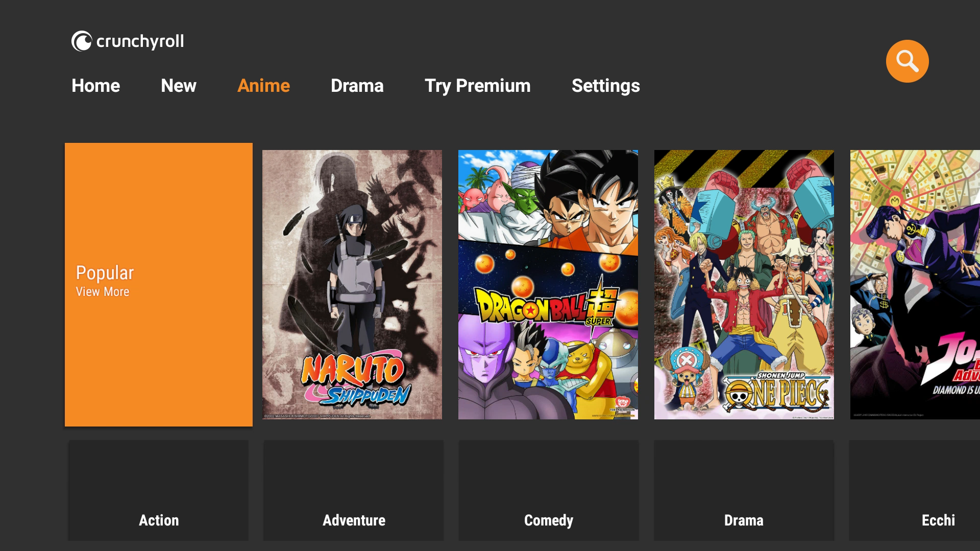Select the Adventure genre icon
The image size is (980, 551).
pos(353,494)
